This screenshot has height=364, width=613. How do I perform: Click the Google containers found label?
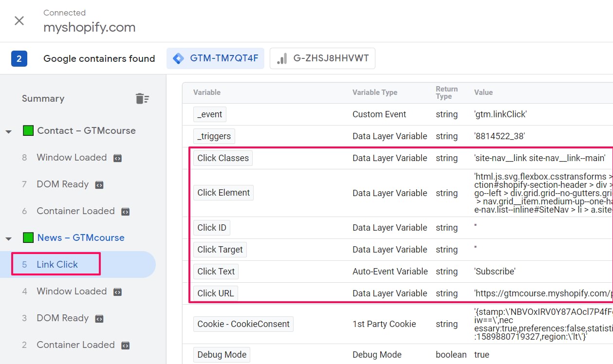(x=99, y=59)
